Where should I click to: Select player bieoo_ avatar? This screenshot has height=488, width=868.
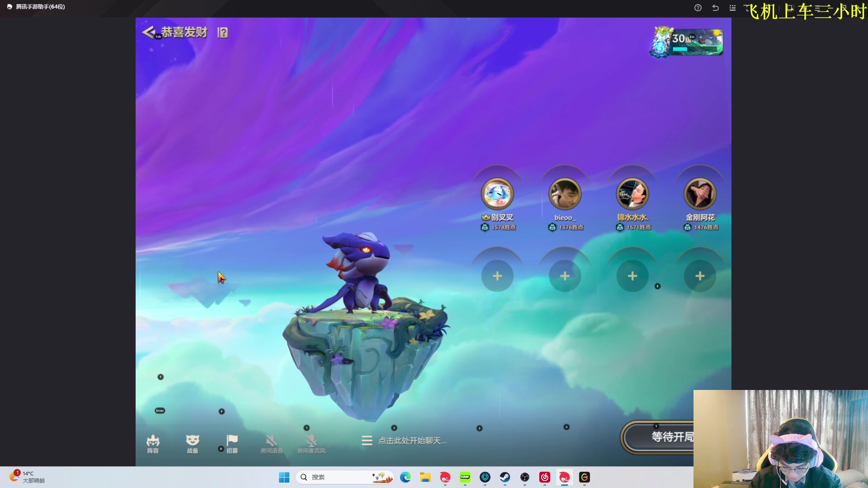pyautogui.click(x=565, y=194)
